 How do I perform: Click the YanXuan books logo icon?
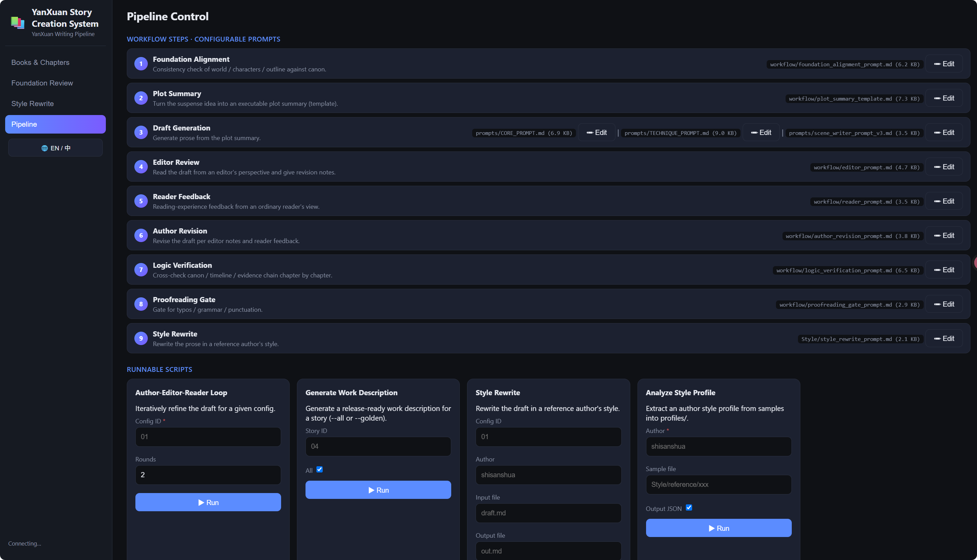point(18,22)
